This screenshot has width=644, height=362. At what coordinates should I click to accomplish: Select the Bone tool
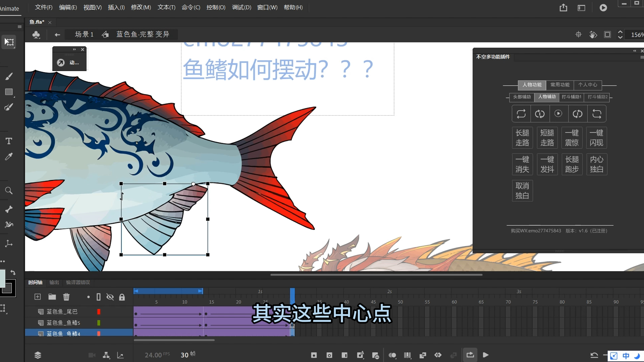[x=9, y=209]
